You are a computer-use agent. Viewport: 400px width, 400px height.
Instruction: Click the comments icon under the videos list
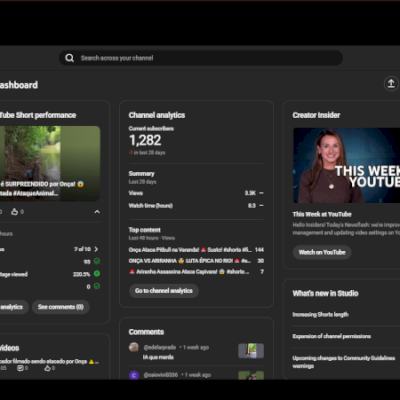point(20,368)
